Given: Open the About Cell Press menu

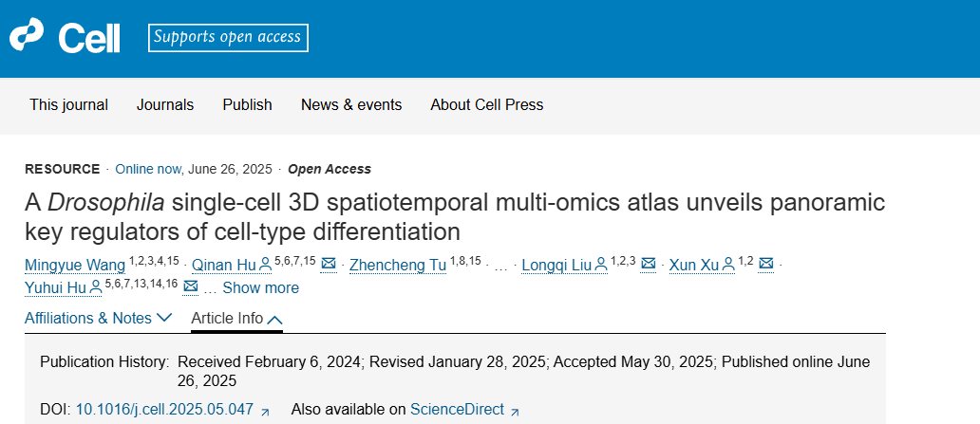Looking at the screenshot, I should tap(487, 105).
